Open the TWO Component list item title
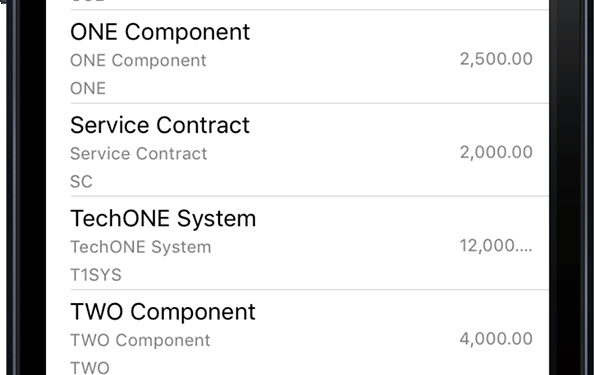This screenshot has width=594, height=375. coord(163,312)
